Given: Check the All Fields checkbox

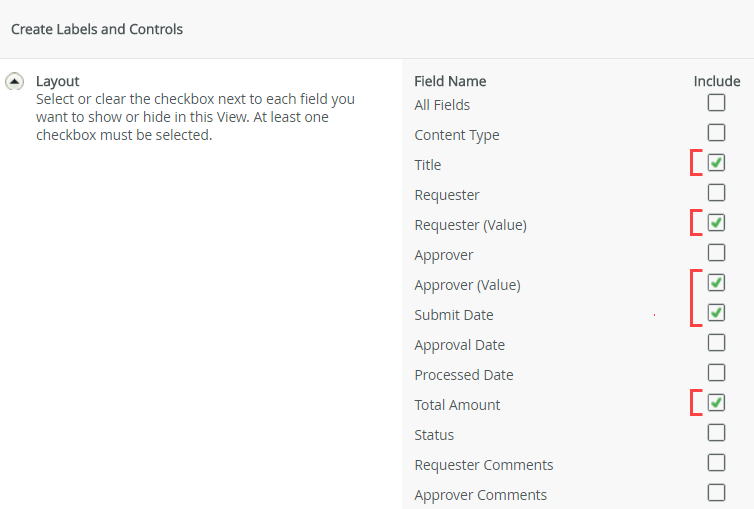Looking at the screenshot, I should coord(716,102).
